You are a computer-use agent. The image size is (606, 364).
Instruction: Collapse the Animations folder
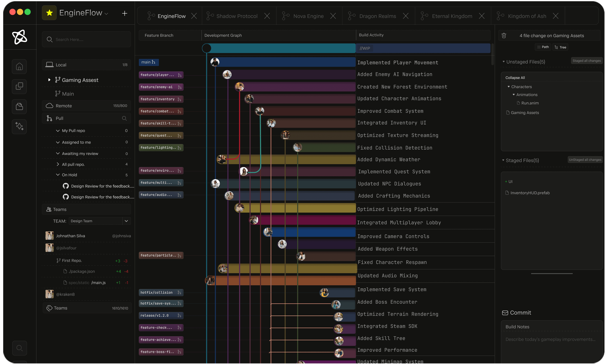click(514, 95)
